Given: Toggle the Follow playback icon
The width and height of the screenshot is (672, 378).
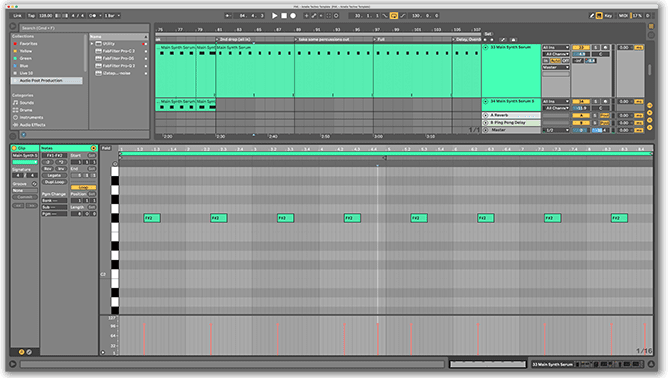Looking at the screenshot, I should coord(228,15).
